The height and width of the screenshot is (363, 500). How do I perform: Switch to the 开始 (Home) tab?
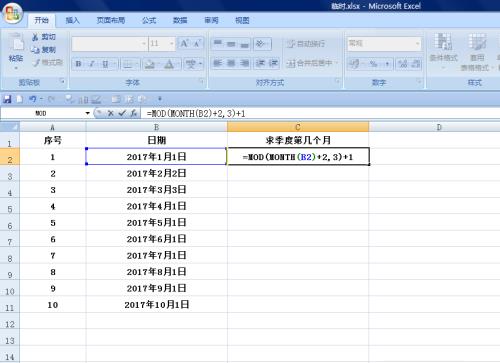[x=41, y=20]
